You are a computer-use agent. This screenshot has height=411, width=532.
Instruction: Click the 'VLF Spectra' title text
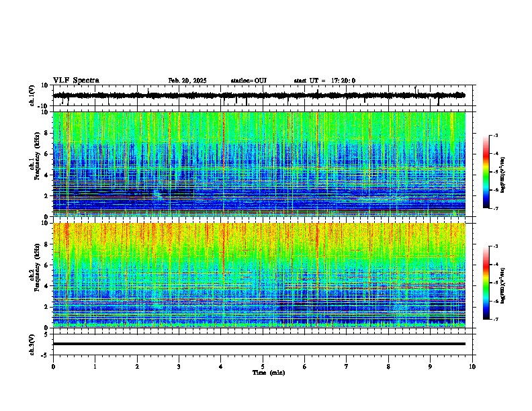pyautogui.click(x=76, y=80)
